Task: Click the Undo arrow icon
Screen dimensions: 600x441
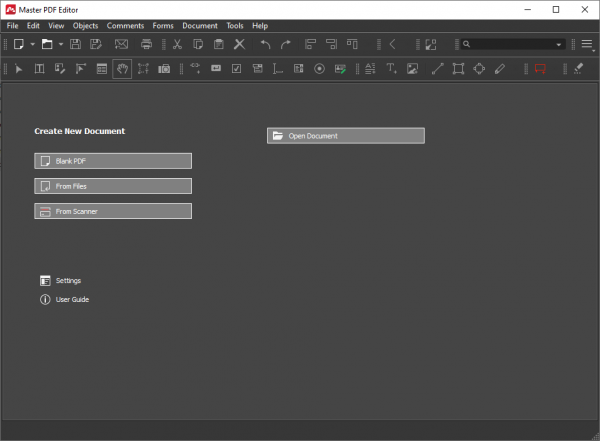Action: click(x=265, y=44)
